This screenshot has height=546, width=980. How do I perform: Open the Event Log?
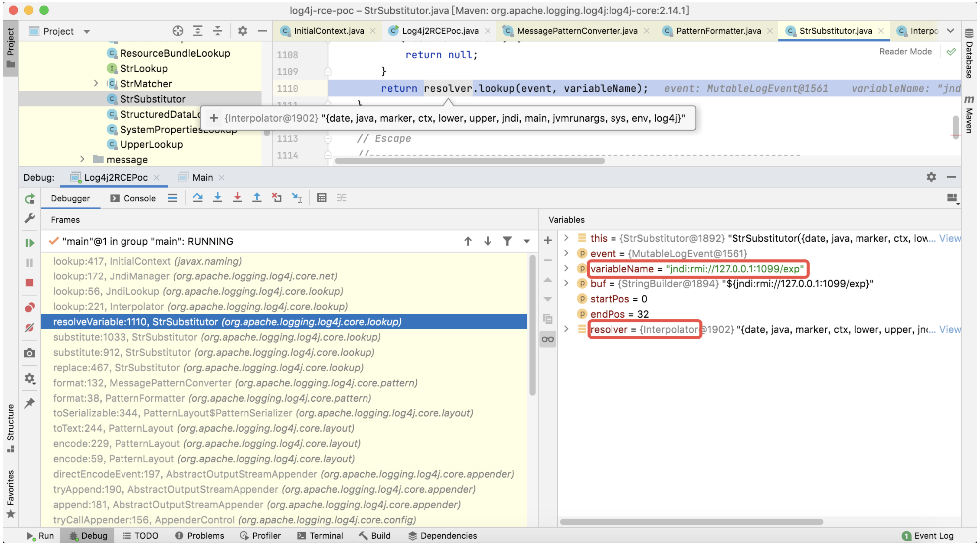coord(928,536)
